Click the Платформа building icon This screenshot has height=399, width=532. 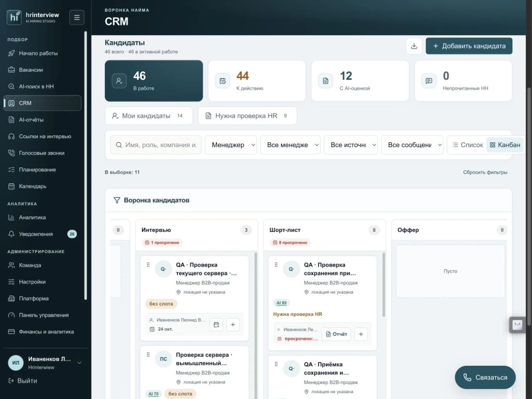(11, 299)
